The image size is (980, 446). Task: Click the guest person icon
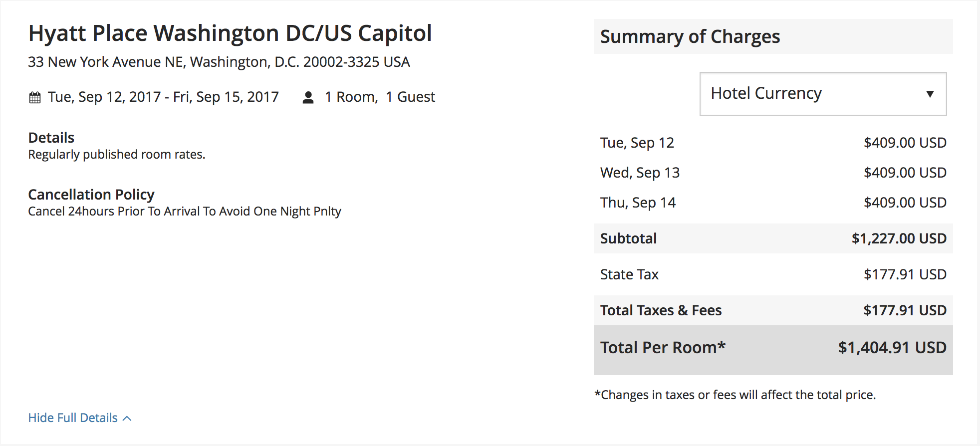pos(308,97)
